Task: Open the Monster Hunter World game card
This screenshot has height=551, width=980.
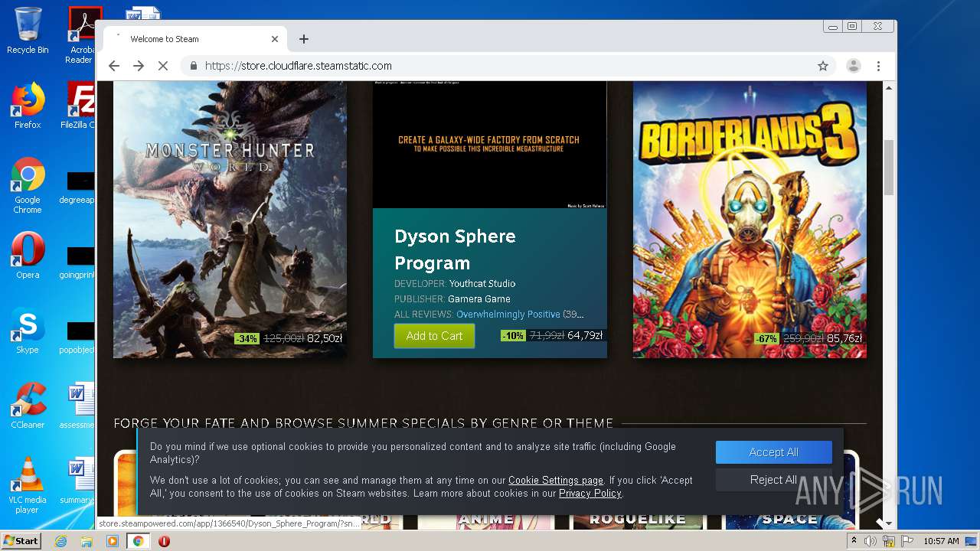Action: [230, 220]
